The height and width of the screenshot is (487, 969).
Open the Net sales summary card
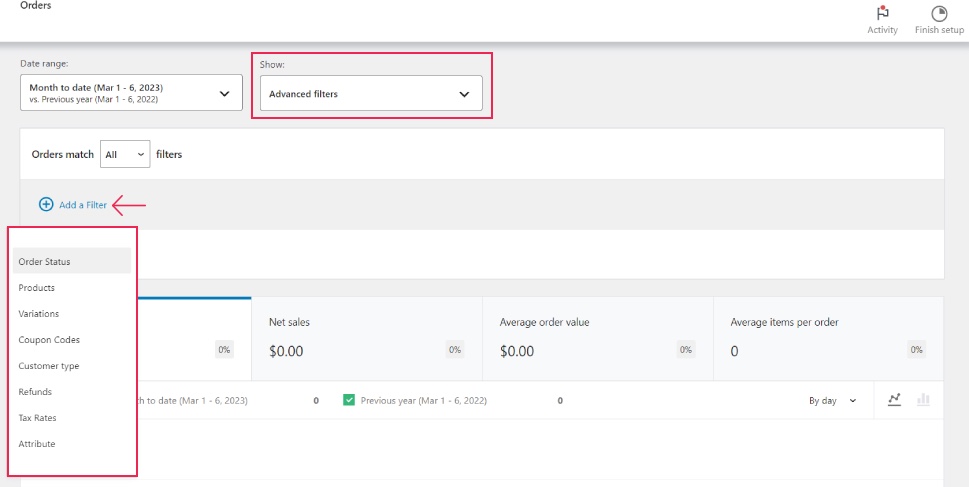pos(366,338)
